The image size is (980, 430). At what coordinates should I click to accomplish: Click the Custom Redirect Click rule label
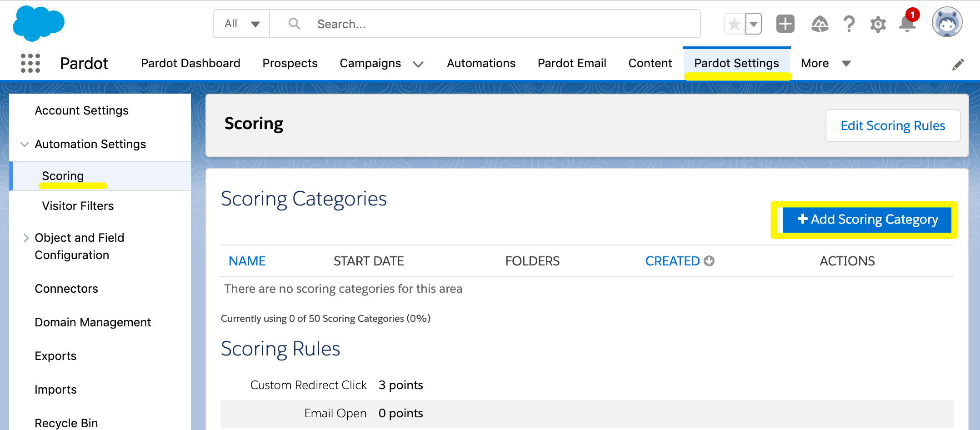(308, 385)
